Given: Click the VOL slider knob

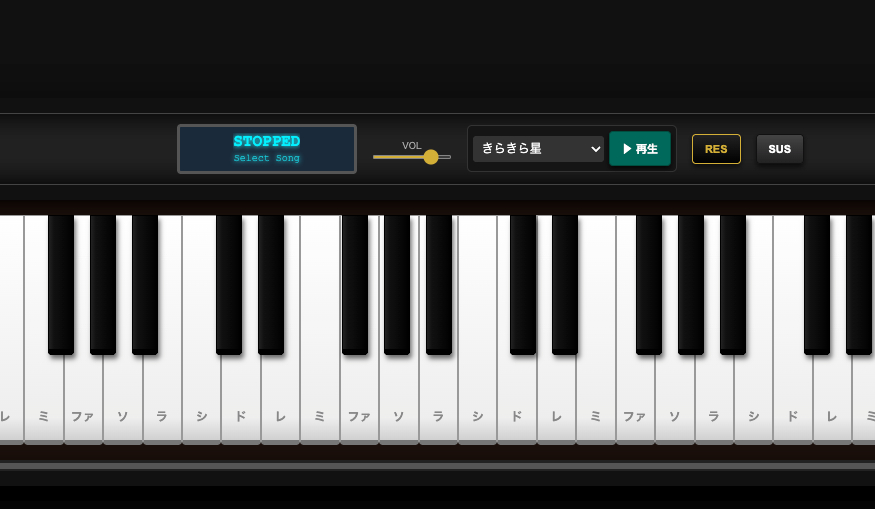Looking at the screenshot, I should point(431,157).
